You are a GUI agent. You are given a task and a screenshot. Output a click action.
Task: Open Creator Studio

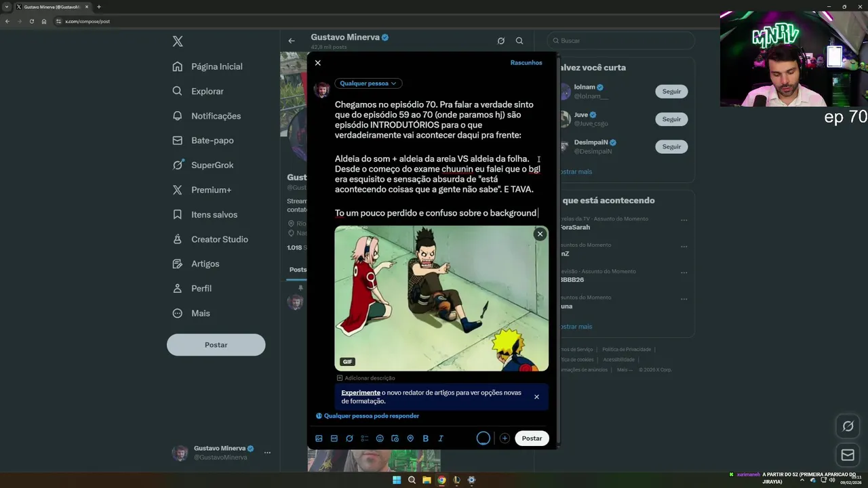click(x=210, y=239)
